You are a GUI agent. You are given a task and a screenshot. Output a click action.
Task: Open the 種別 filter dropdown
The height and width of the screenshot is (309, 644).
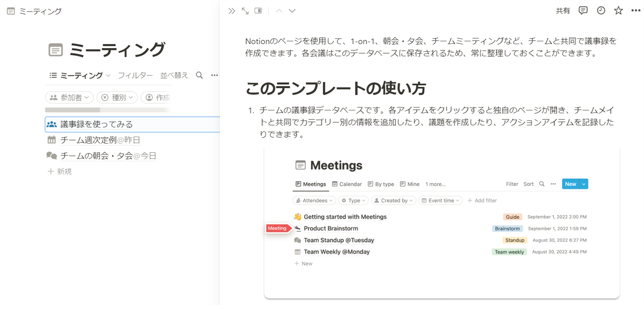tap(116, 97)
